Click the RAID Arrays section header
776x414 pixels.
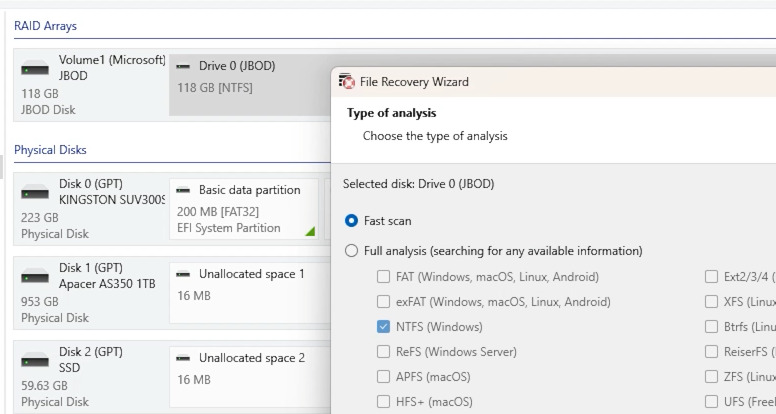click(x=46, y=26)
